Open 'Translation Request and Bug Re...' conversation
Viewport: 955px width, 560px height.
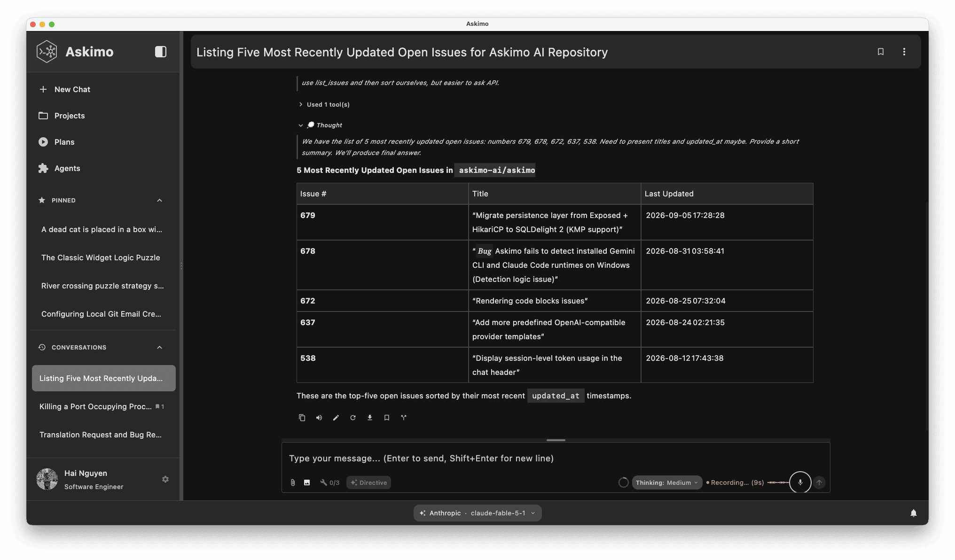tap(103, 435)
